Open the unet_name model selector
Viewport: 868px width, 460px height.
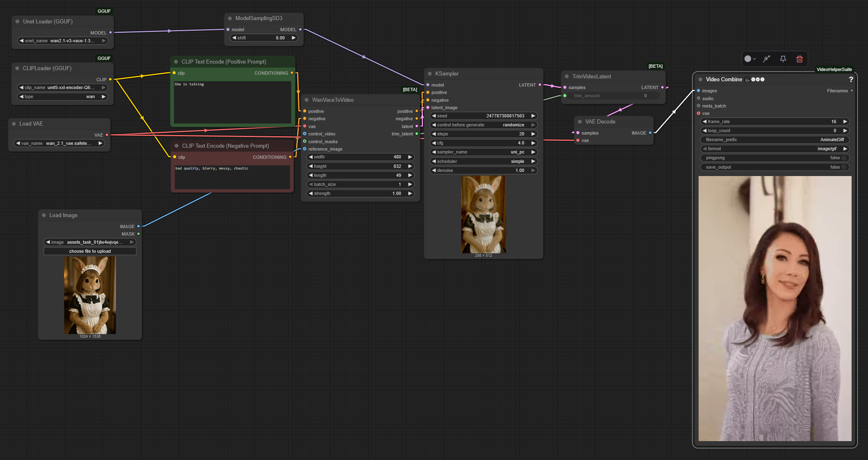(x=63, y=41)
